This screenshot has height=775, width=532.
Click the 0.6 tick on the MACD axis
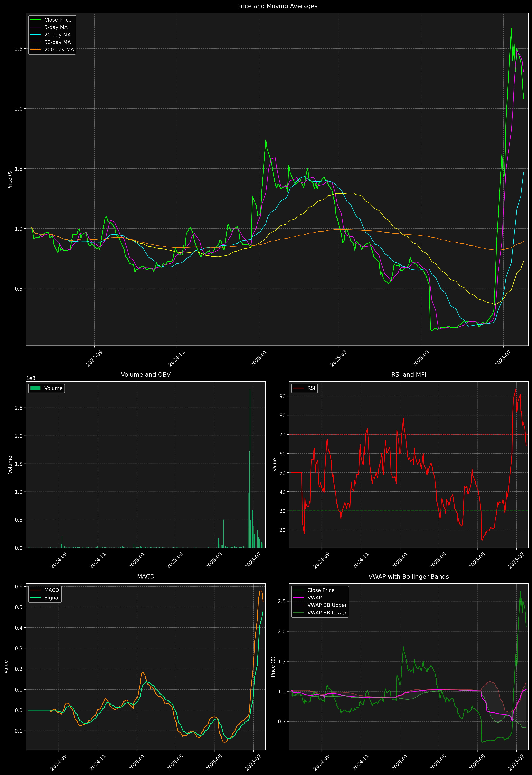(x=19, y=587)
